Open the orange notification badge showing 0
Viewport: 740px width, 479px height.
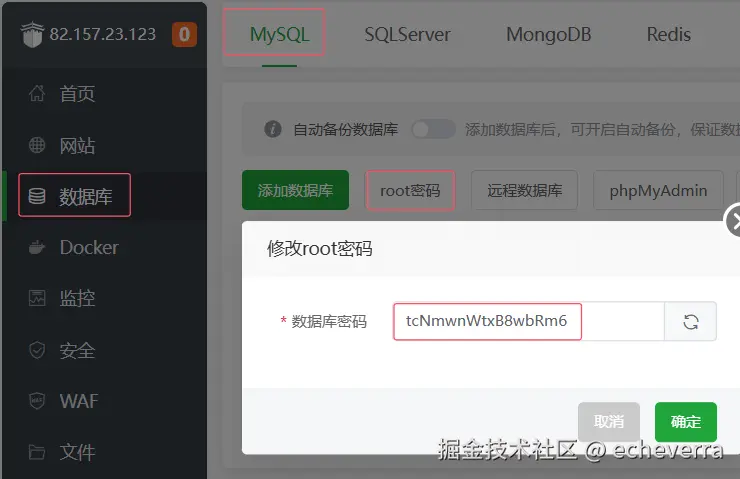click(185, 34)
